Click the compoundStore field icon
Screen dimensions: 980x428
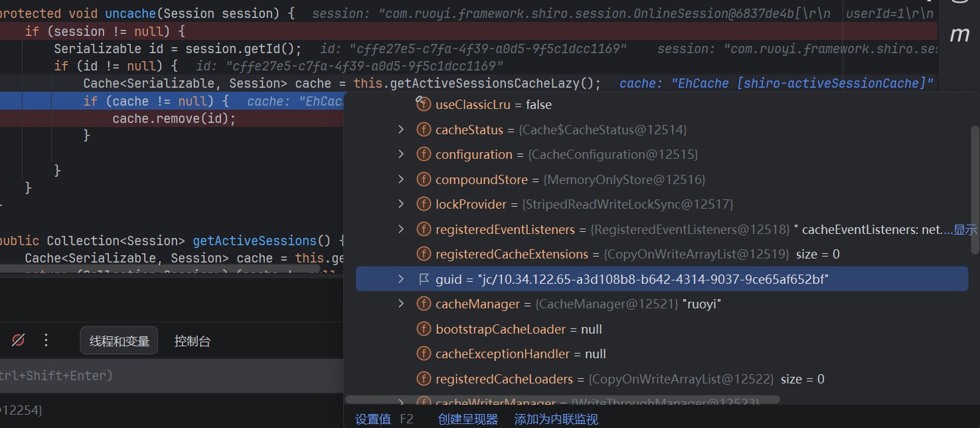tap(423, 179)
